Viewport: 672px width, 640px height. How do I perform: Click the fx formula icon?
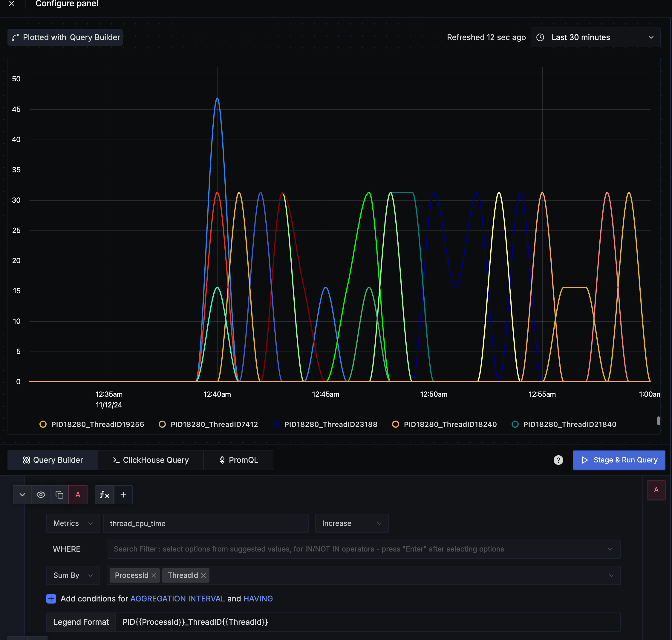(x=104, y=495)
